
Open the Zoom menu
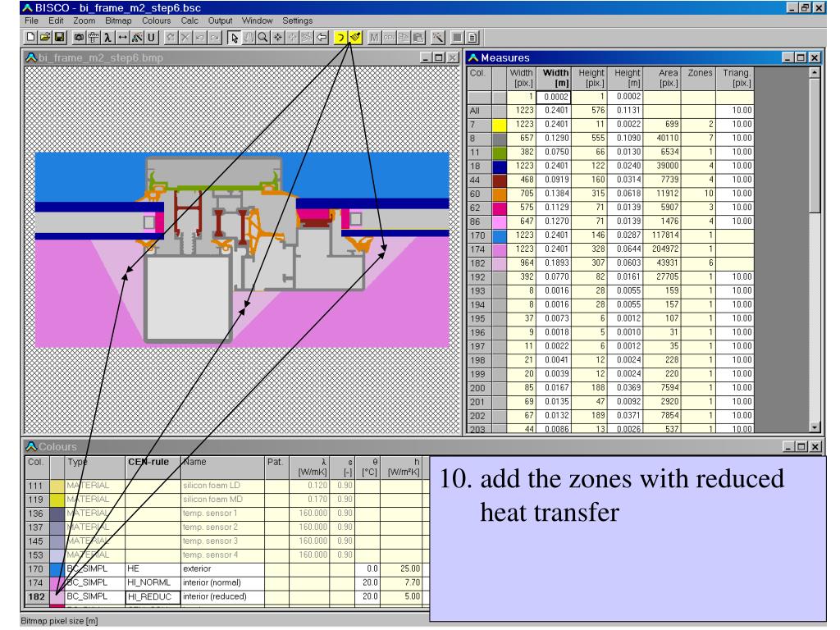tap(84, 21)
